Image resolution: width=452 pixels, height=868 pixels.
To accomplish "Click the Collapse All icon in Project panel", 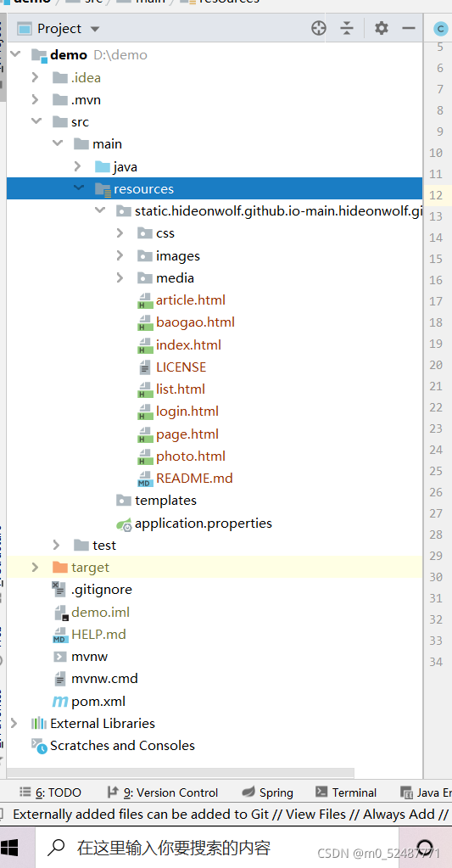I will 347,28.
